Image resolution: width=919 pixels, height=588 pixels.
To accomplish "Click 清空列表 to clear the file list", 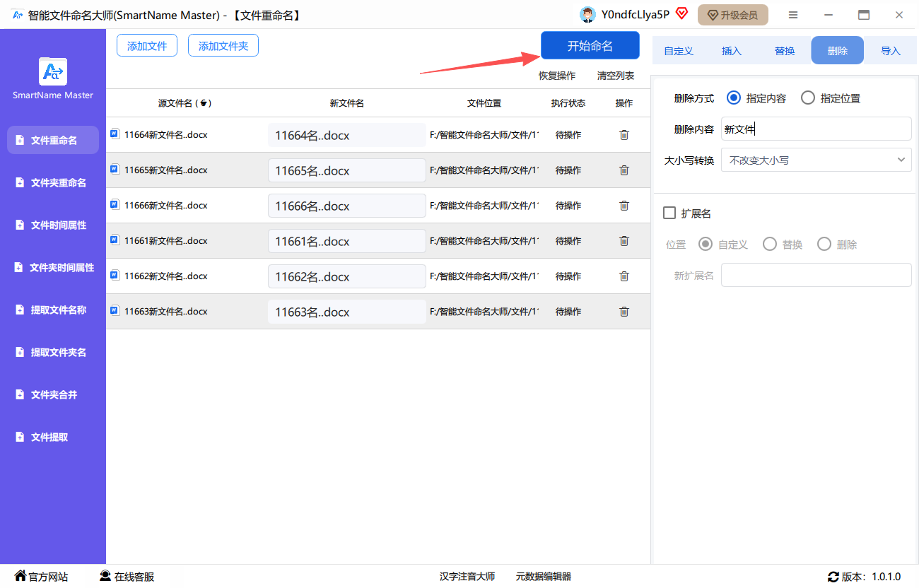I will point(615,76).
